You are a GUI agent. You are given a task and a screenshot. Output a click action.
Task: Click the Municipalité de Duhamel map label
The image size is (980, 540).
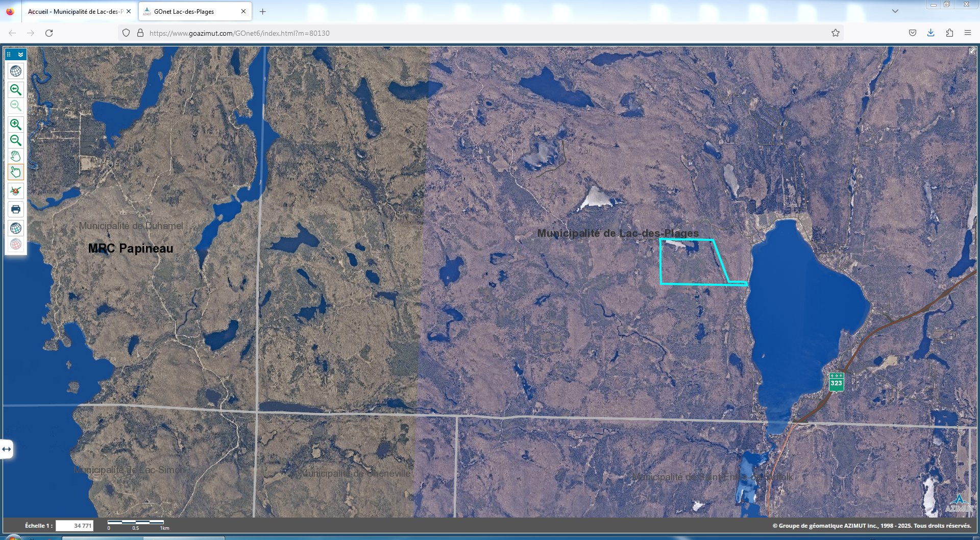[131, 226]
